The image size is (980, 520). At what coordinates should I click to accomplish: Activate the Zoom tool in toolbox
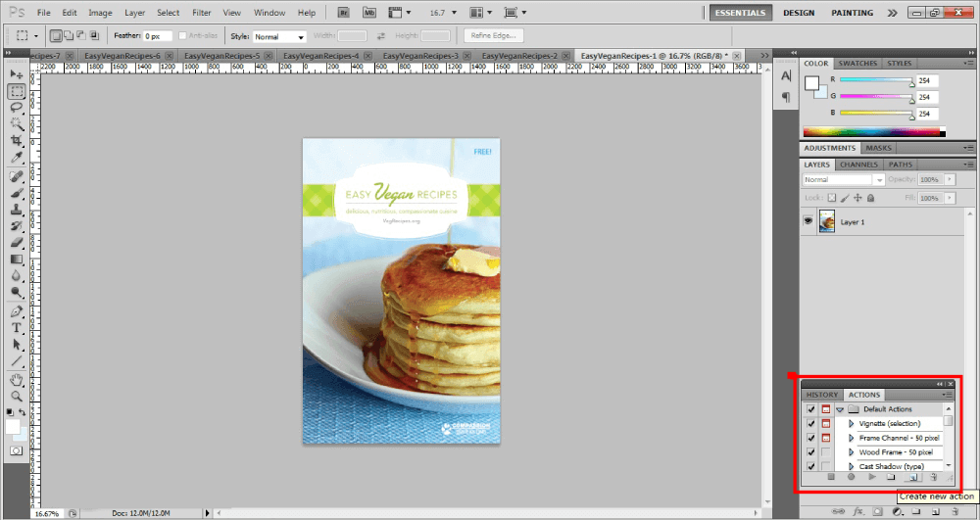point(17,397)
